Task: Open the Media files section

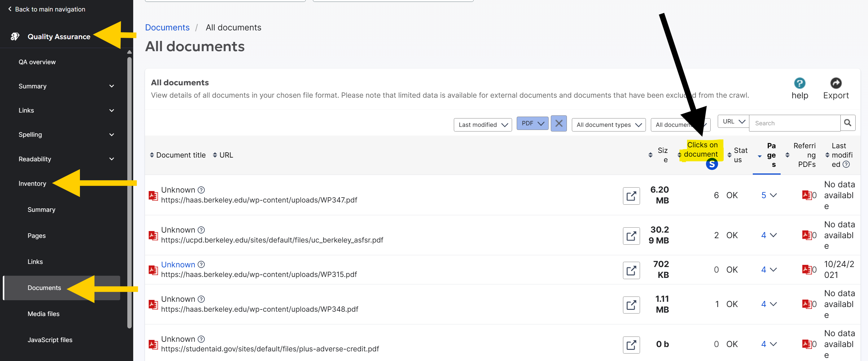Action: 43,314
